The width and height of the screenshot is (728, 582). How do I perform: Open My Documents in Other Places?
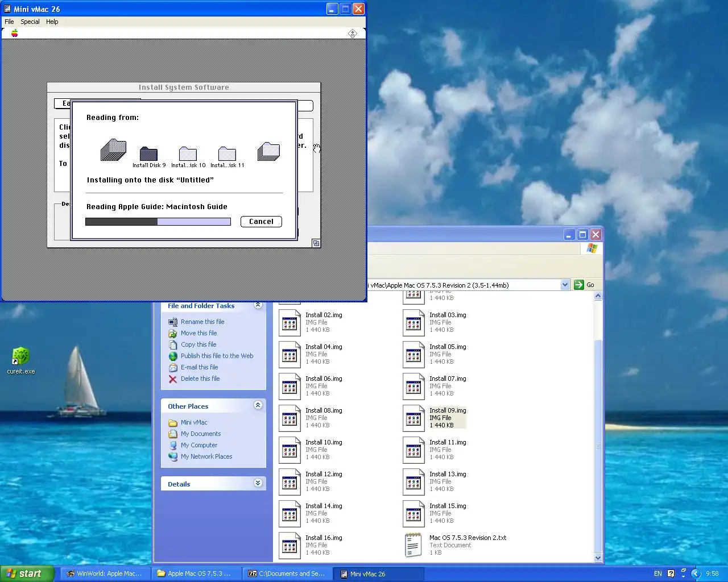[x=201, y=434]
